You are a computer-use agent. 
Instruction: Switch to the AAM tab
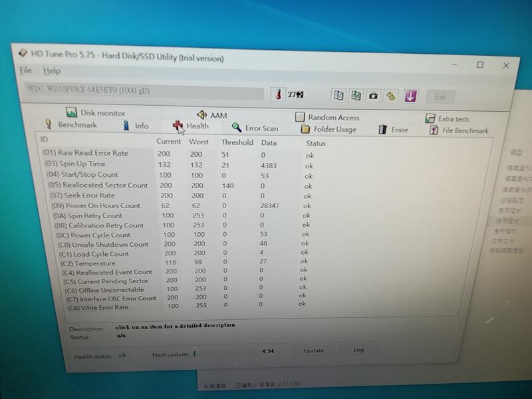(212, 115)
